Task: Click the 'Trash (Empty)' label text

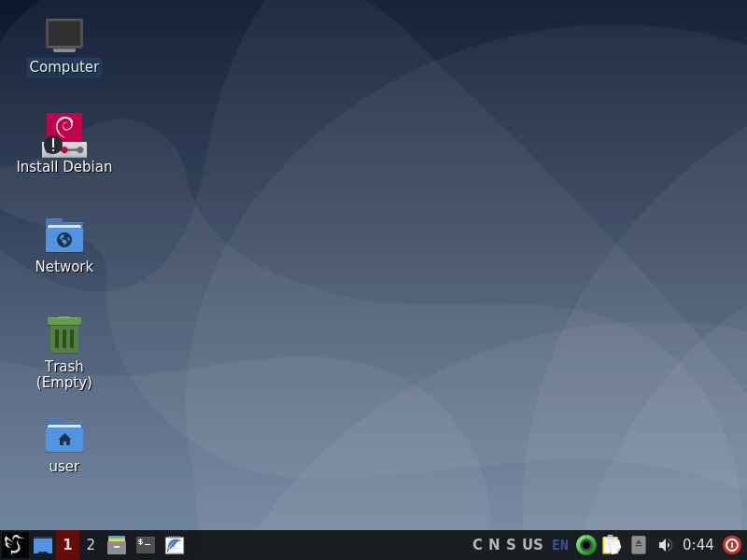Action: click(x=64, y=374)
